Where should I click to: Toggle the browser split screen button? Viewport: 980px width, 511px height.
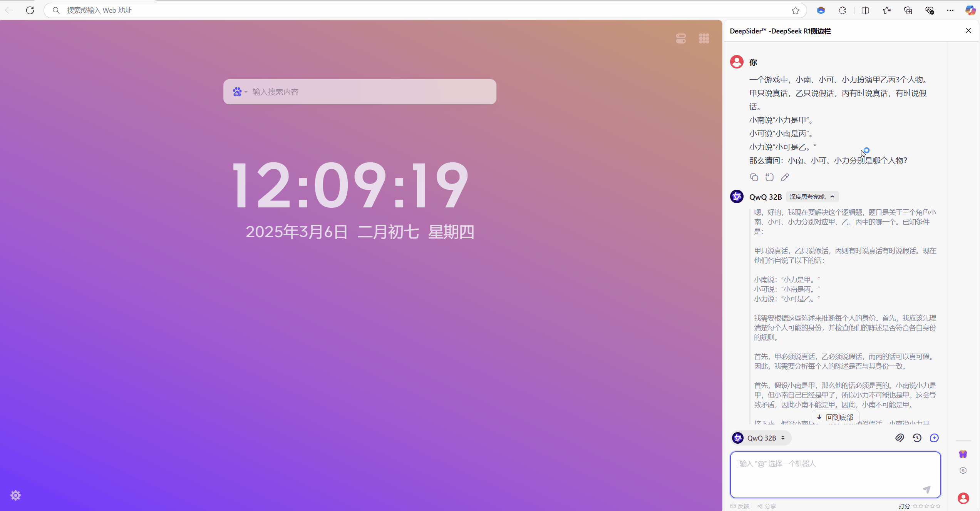point(865,10)
